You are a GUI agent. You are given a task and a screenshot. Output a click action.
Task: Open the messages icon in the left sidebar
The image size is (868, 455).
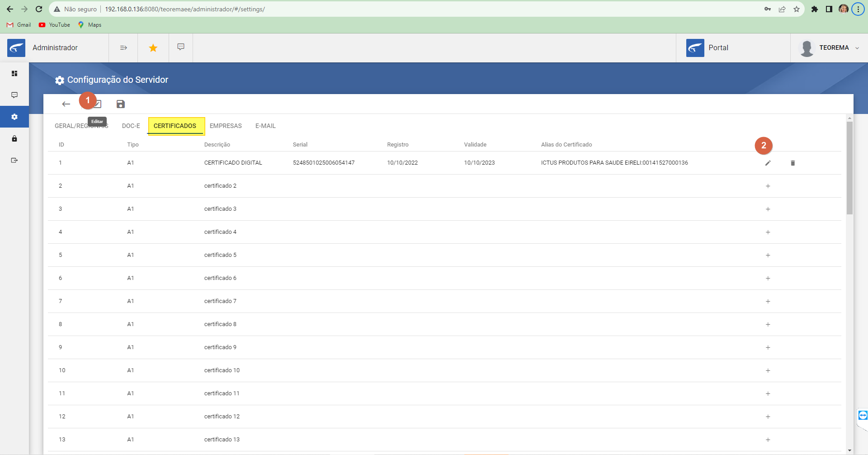[14, 95]
